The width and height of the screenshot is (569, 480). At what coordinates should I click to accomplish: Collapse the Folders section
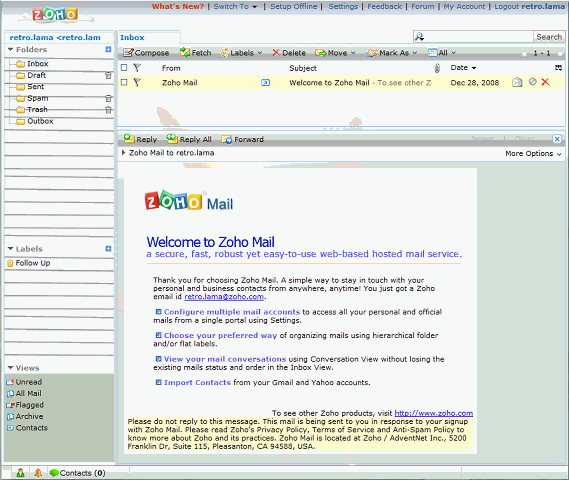(x=11, y=49)
